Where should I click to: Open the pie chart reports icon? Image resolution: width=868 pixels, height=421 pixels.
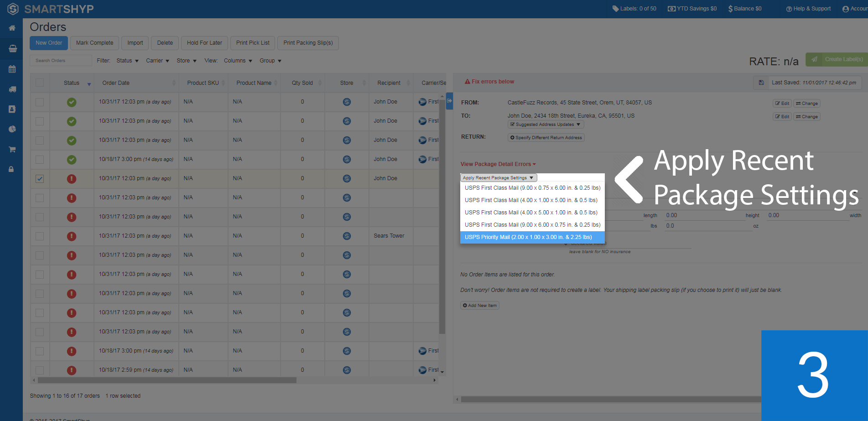coord(12,129)
